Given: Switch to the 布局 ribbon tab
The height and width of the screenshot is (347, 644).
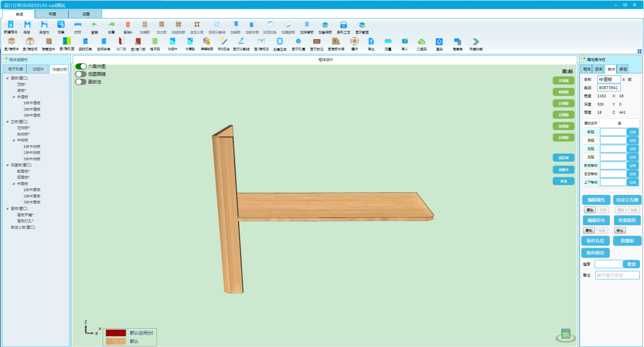Looking at the screenshot, I should tap(52, 14).
